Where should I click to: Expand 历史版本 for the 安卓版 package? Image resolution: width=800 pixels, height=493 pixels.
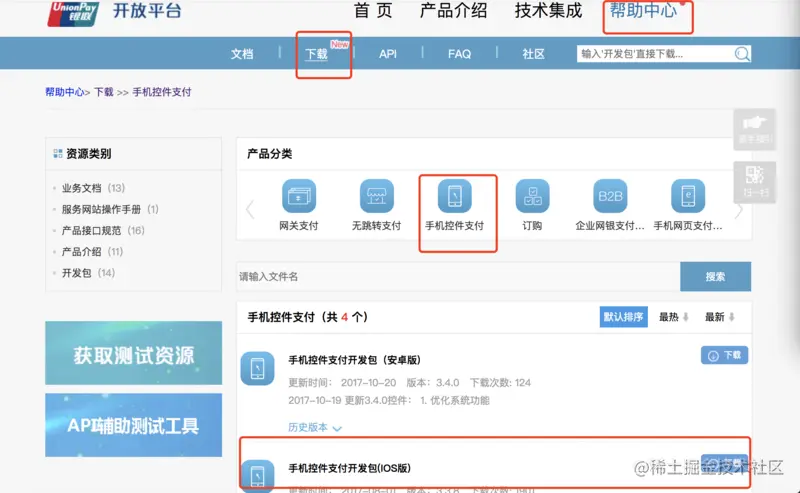[314, 428]
